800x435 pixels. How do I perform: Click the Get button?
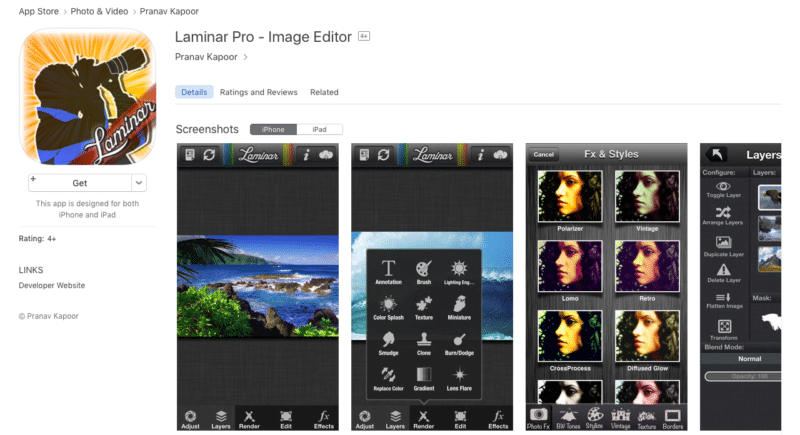(x=80, y=183)
